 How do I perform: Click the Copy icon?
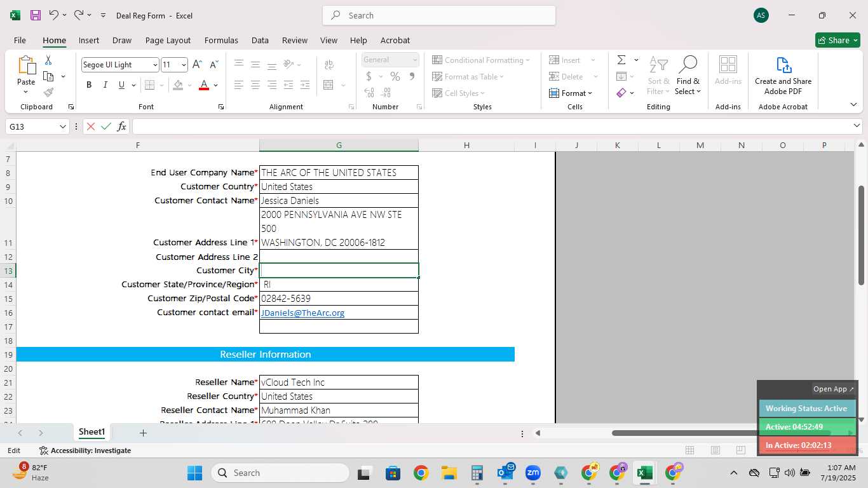coord(48,76)
